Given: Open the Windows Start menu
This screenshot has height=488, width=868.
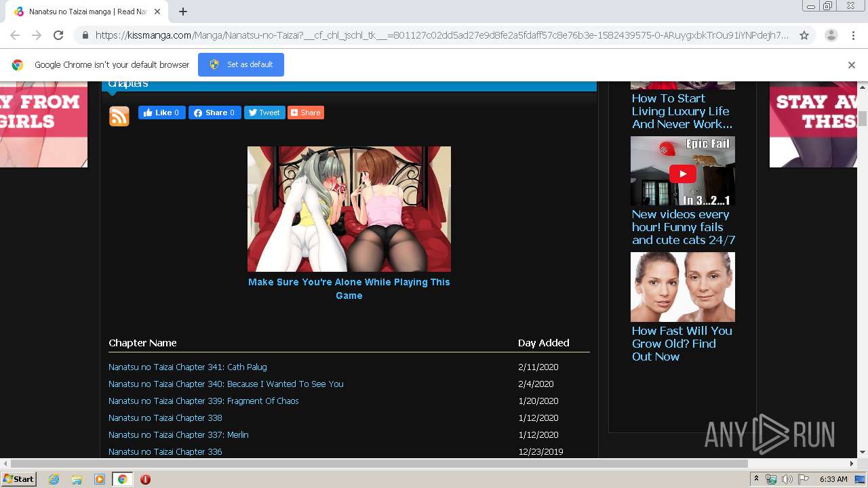Looking at the screenshot, I should point(19,479).
